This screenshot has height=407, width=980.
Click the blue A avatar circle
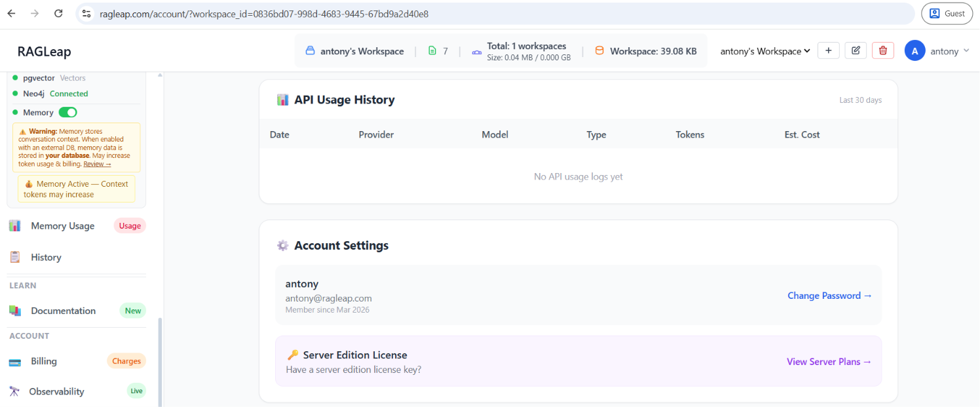[914, 50]
